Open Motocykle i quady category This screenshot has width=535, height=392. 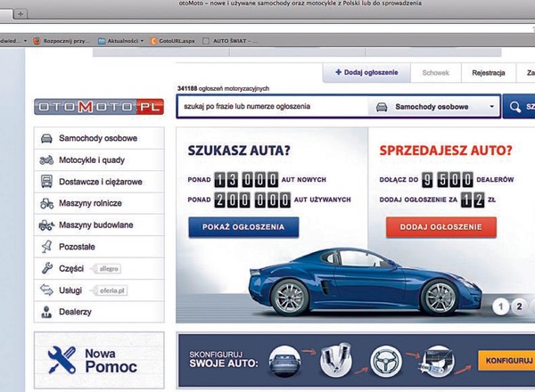click(x=99, y=159)
